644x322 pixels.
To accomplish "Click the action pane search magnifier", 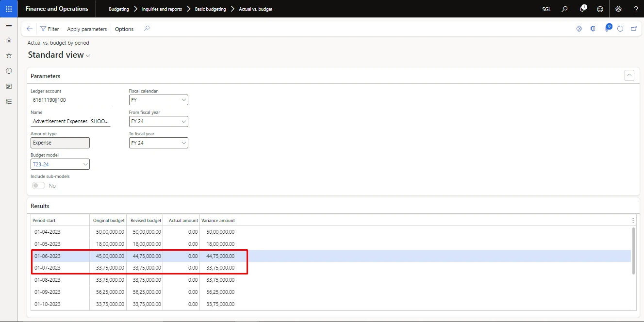I will tap(147, 29).
